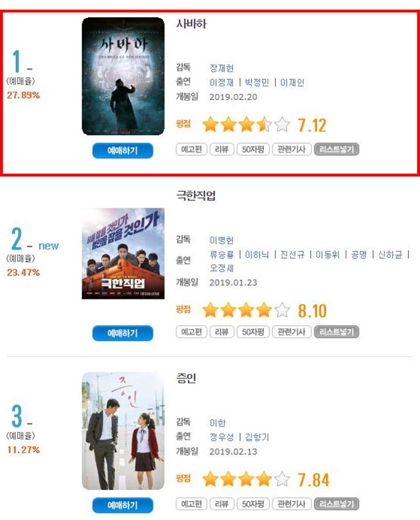Open the 극한직업 movie poster thumbnail

click(x=123, y=254)
